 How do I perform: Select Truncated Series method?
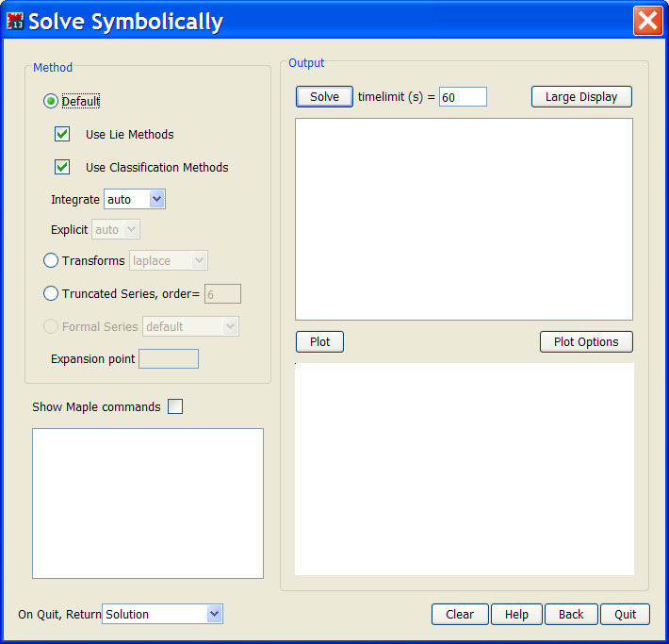click(51, 293)
